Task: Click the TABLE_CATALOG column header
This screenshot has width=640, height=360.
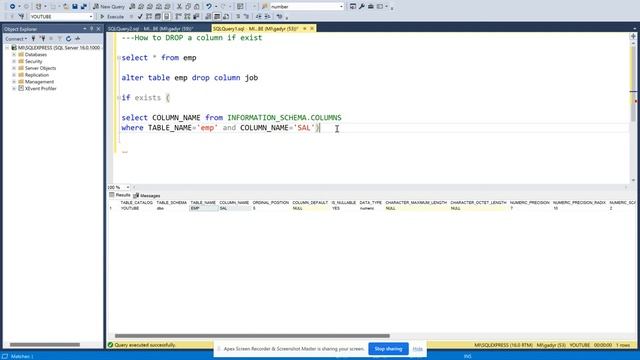Action: [137, 202]
